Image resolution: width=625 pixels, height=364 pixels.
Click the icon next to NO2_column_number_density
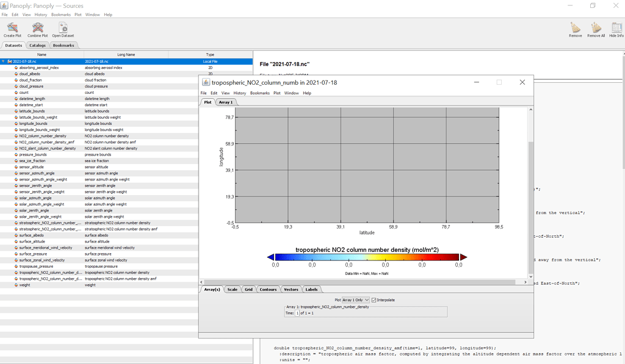tap(16, 135)
